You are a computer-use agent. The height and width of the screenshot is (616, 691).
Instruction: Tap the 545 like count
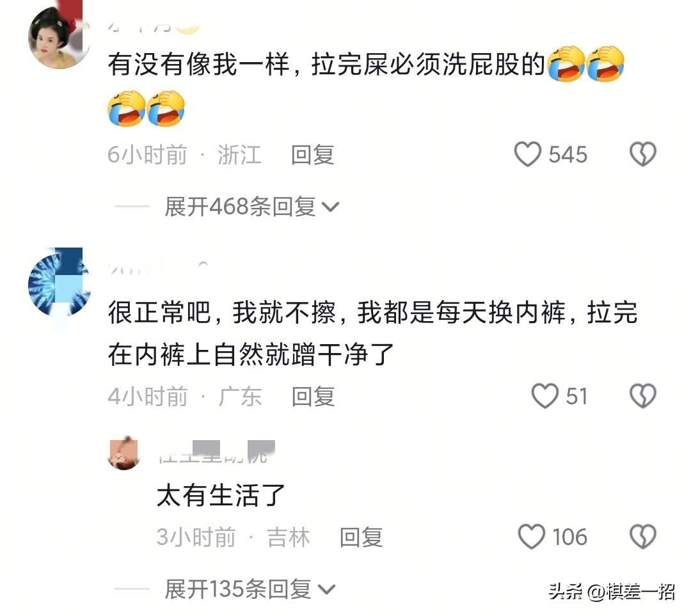(x=568, y=155)
